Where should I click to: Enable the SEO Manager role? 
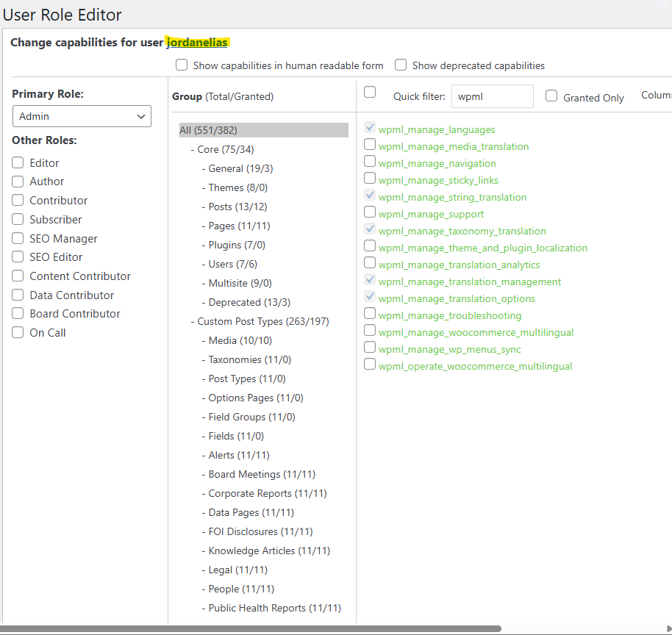(18, 238)
